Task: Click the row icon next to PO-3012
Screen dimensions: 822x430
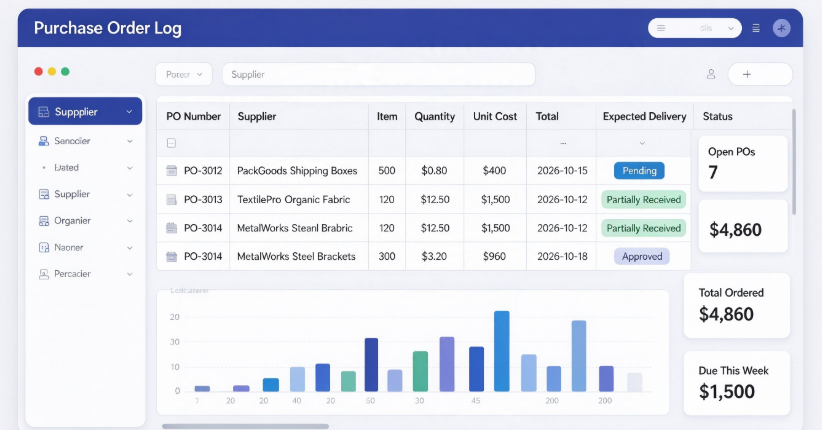Action: click(171, 170)
